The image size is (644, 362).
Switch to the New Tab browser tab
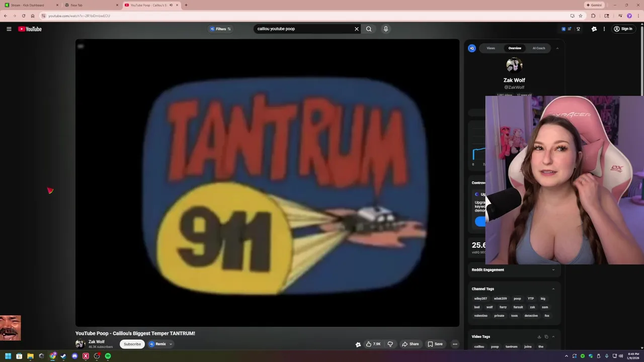[91, 5]
